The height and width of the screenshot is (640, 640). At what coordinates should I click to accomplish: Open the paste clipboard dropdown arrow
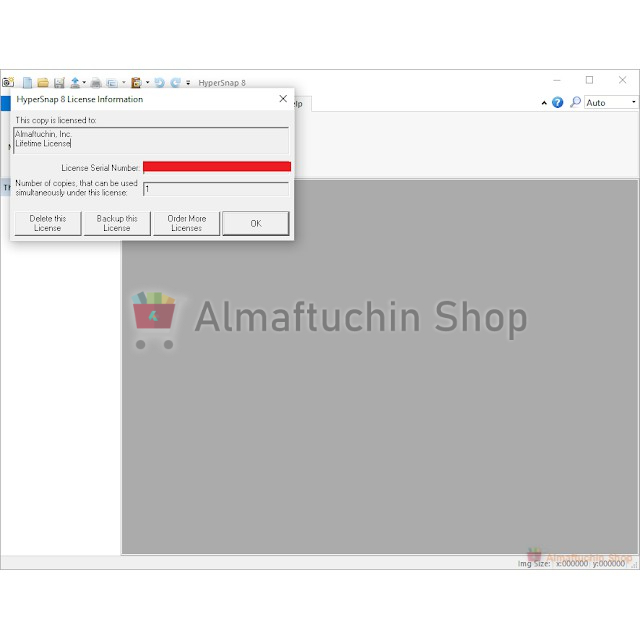tap(147, 82)
